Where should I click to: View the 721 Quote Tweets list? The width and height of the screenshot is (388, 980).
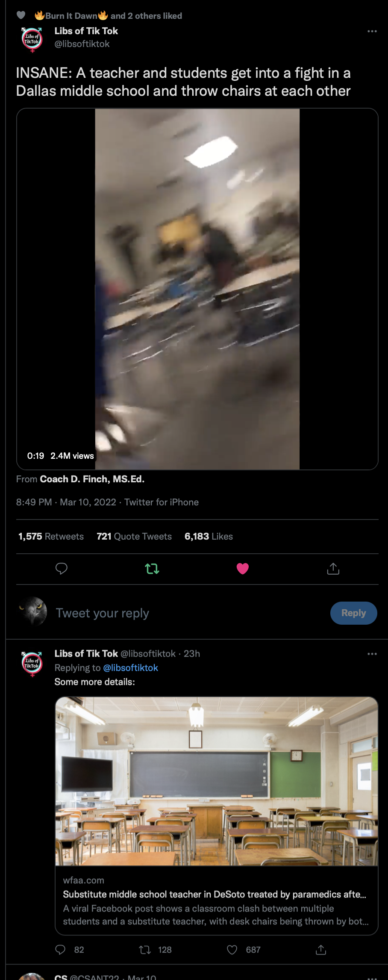(134, 536)
